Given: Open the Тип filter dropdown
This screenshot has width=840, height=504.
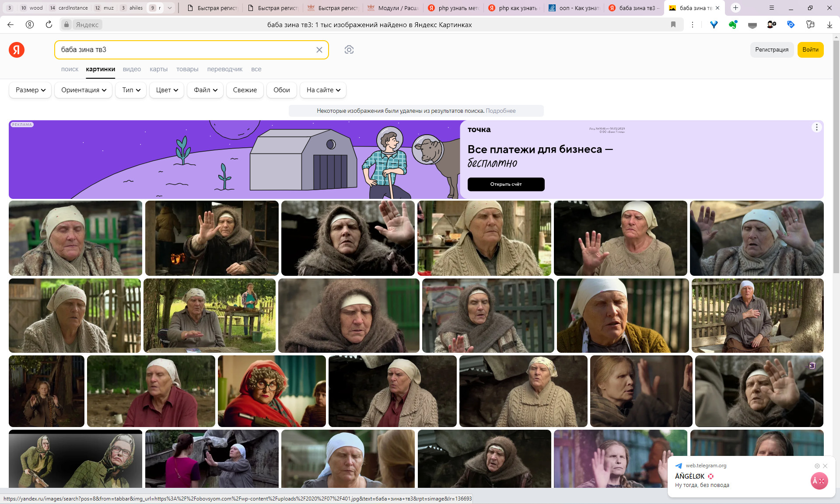Looking at the screenshot, I should coord(131,90).
